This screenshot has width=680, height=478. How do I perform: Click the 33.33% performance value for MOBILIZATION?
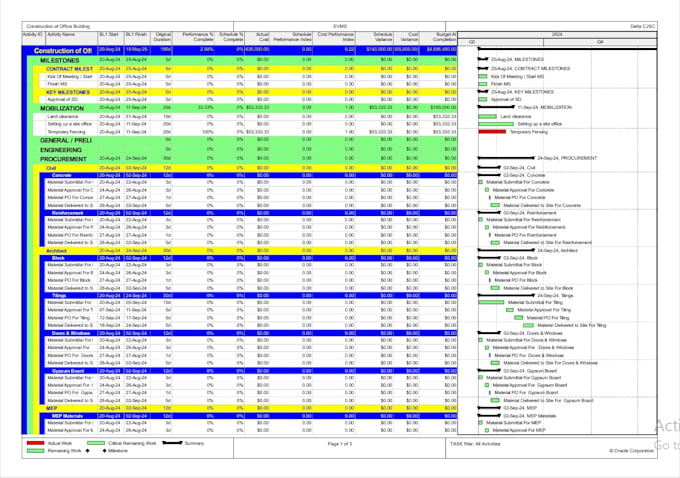[x=206, y=108]
